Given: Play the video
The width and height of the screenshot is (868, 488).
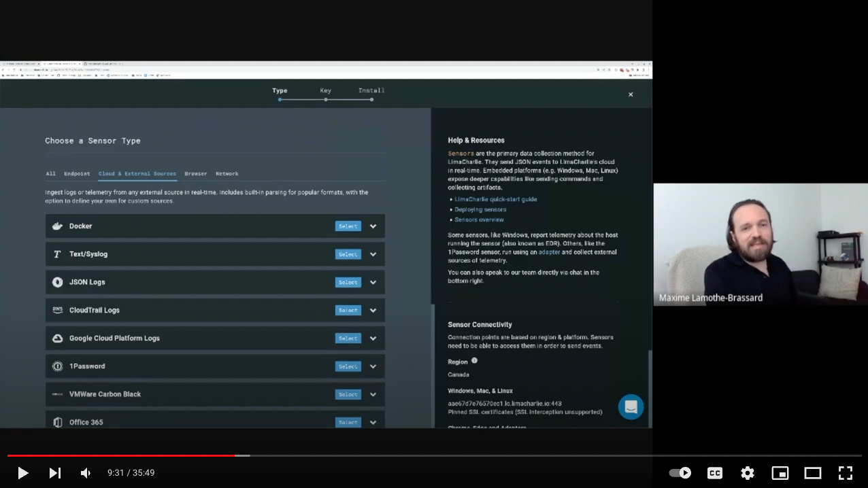Looking at the screenshot, I should (x=22, y=472).
